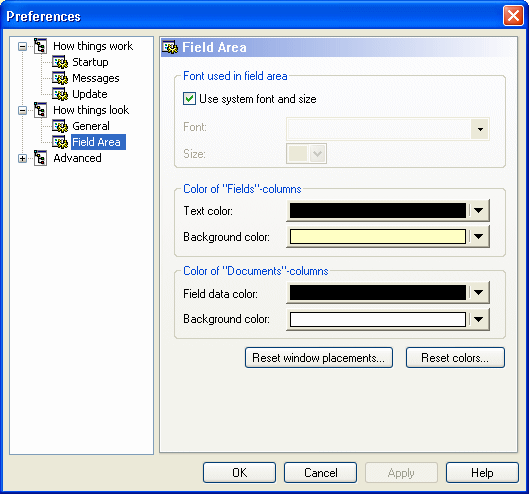This screenshot has height=494, width=529.
Task: Click the How things look folder icon
Action: click(x=40, y=110)
